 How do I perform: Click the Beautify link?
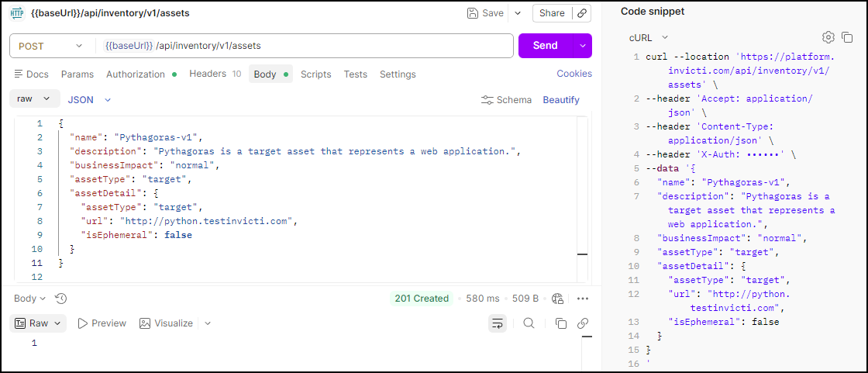coord(560,100)
